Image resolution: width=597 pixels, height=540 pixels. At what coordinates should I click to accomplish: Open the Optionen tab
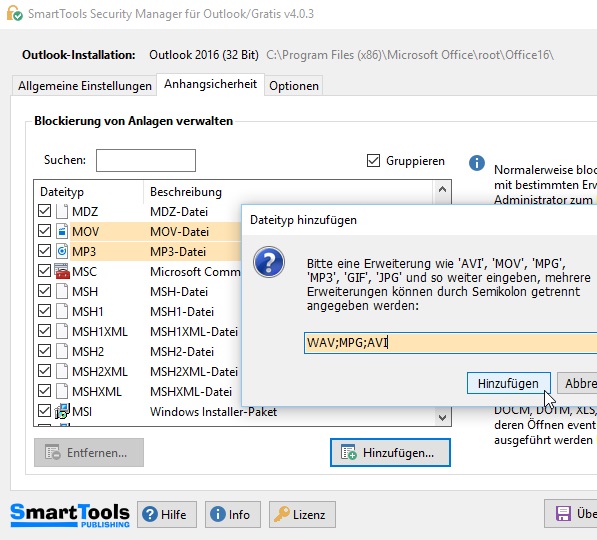(294, 86)
